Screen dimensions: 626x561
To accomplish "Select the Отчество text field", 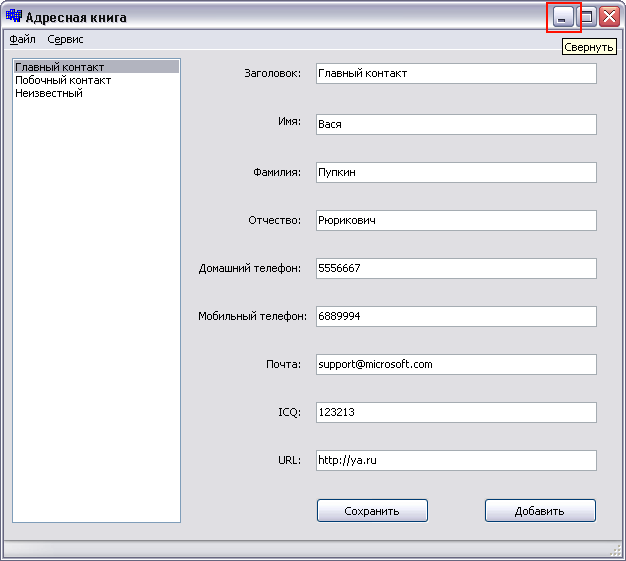I will click(455, 220).
